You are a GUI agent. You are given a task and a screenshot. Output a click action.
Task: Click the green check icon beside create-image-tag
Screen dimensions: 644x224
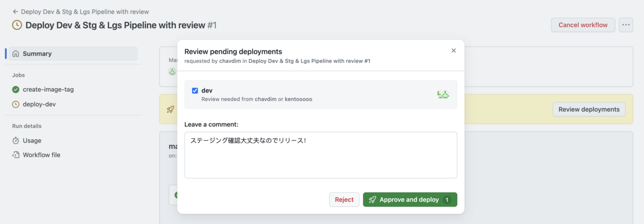click(16, 90)
